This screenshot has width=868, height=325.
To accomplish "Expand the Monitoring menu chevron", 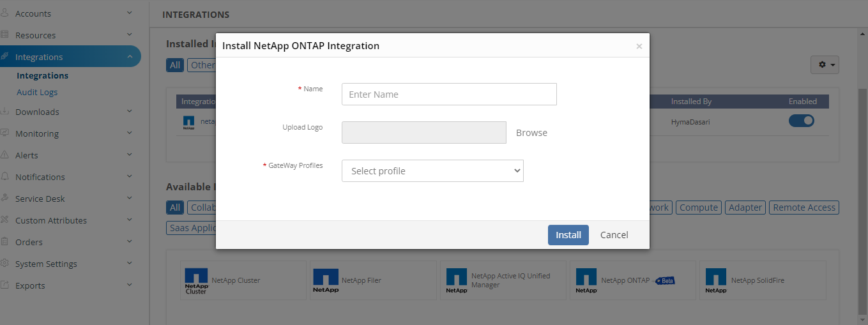I will [130, 133].
